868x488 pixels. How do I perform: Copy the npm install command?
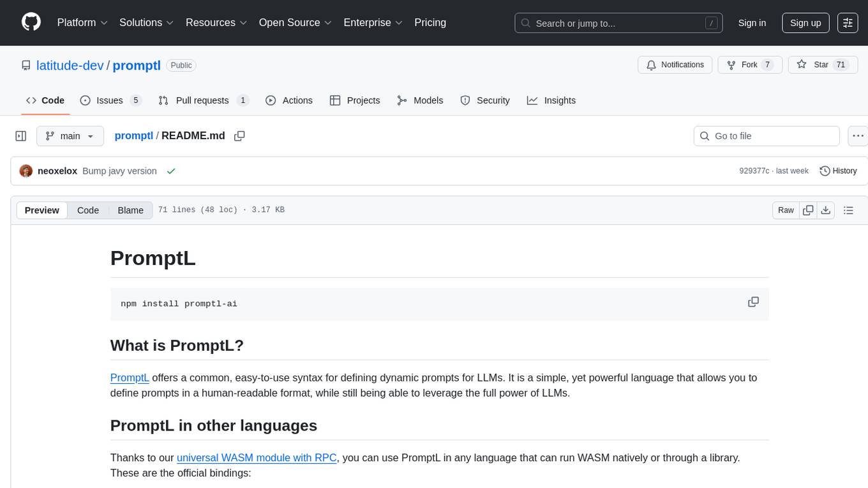pyautogui.click(x=753, y=302)
